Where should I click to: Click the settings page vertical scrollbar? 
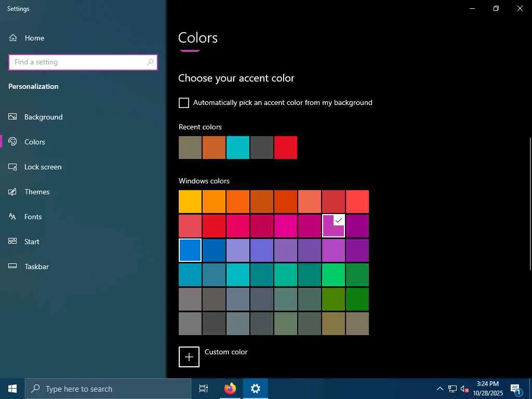pyautogui.click(x=530, y=204)
